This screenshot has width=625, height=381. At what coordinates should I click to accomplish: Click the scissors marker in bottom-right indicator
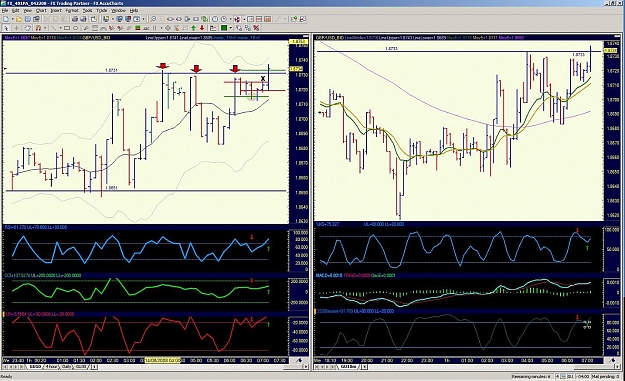[x=586, y=324]
